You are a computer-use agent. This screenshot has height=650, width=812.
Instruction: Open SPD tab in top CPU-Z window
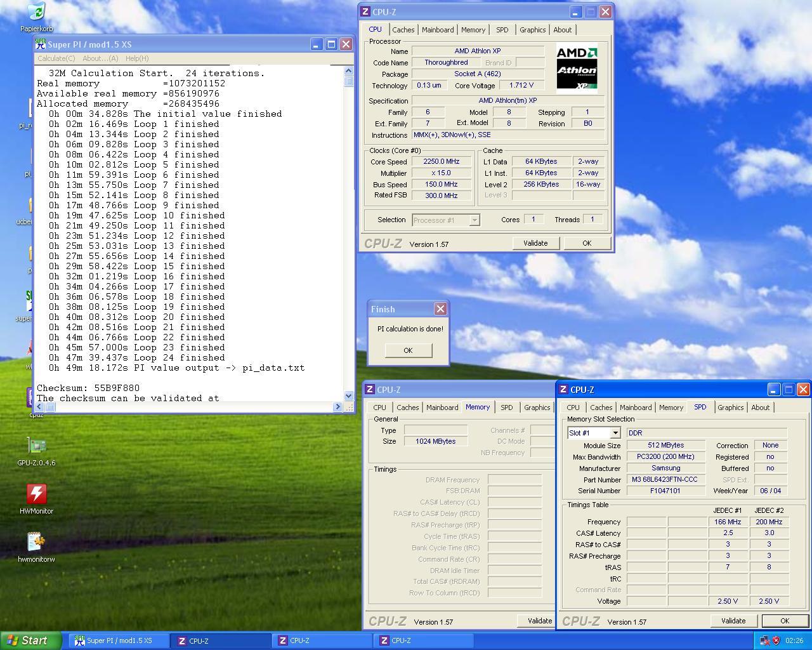[x=502, y=30]
